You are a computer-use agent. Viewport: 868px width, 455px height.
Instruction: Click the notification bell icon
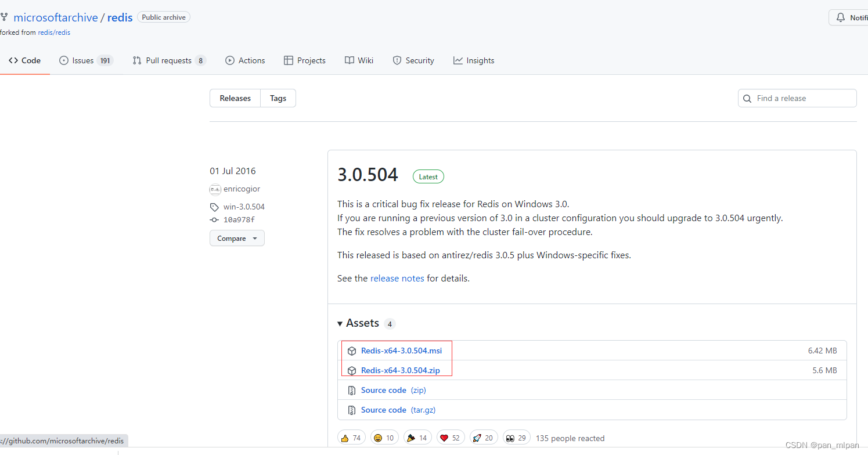[841, 18]
